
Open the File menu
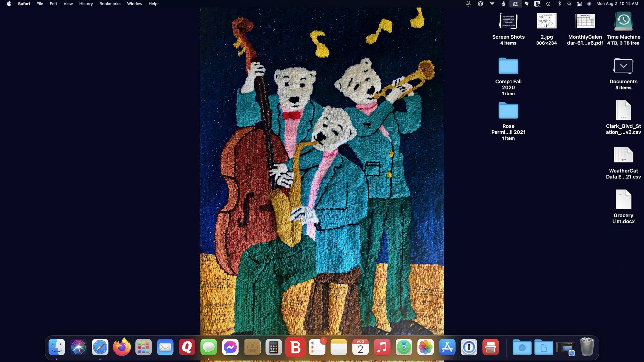tap(40, 4)
